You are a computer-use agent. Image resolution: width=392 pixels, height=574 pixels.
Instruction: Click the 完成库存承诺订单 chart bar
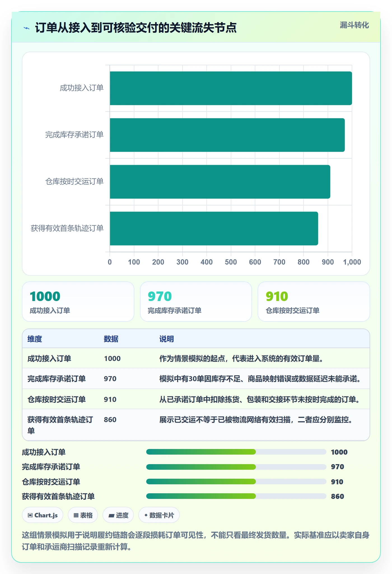pos(227,135)
